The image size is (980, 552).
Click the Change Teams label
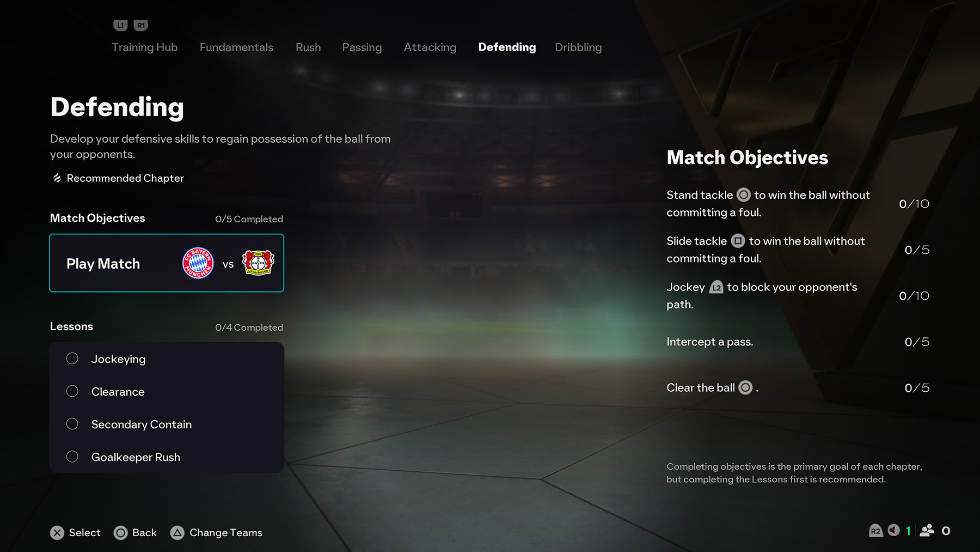(x=226, y=533)
